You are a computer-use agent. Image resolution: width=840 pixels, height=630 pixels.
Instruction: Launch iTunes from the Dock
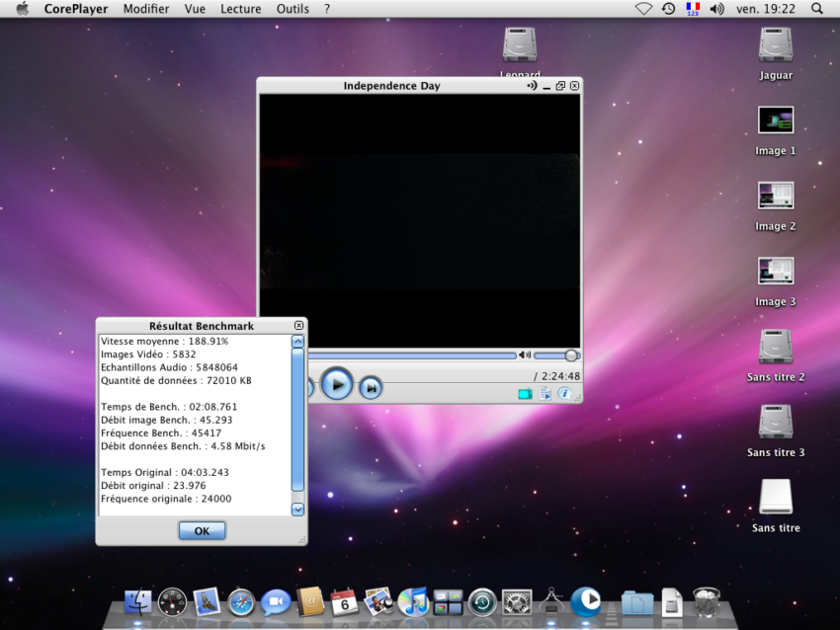[413, 602]
